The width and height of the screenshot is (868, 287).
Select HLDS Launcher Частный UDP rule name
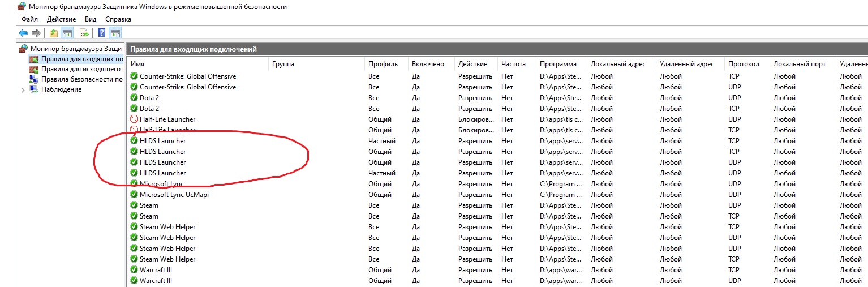(163, 173)
